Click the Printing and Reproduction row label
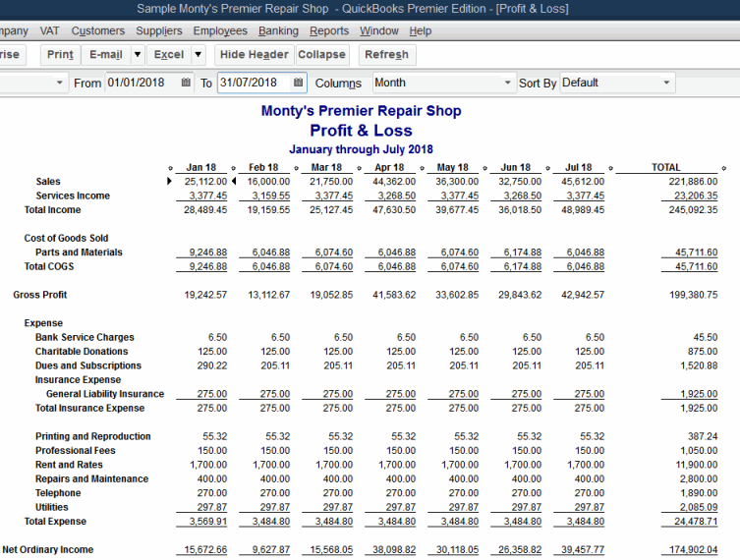Image resolution: width=740 pixels, height=560 pixels. [93, 436]
